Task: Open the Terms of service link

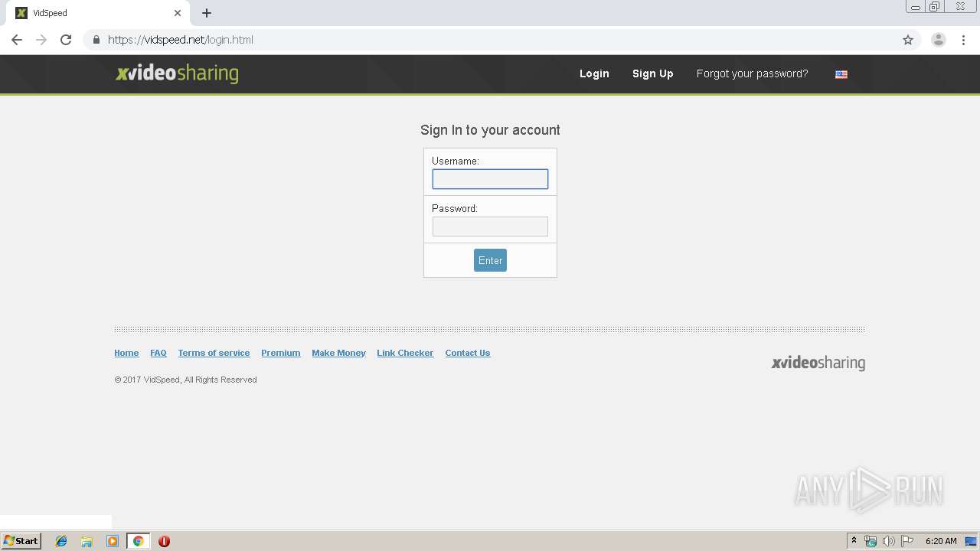Action: pos(214,353)
